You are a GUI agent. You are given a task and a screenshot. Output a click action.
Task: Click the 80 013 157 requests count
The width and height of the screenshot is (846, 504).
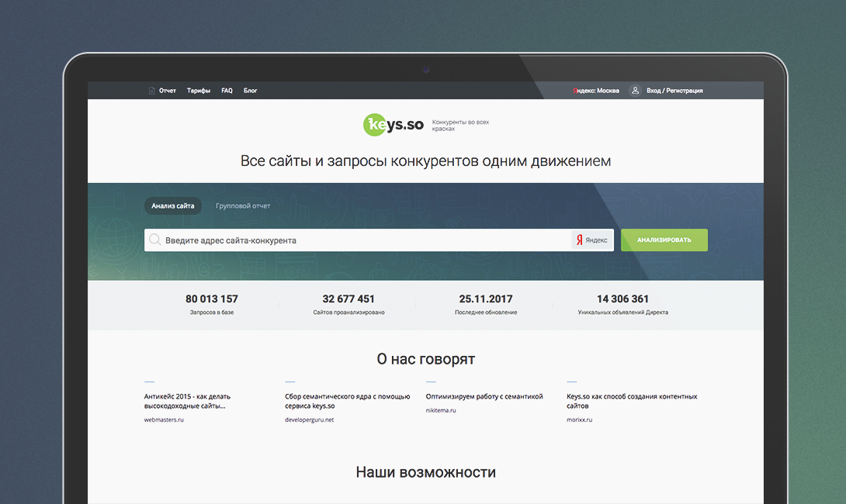211,299
